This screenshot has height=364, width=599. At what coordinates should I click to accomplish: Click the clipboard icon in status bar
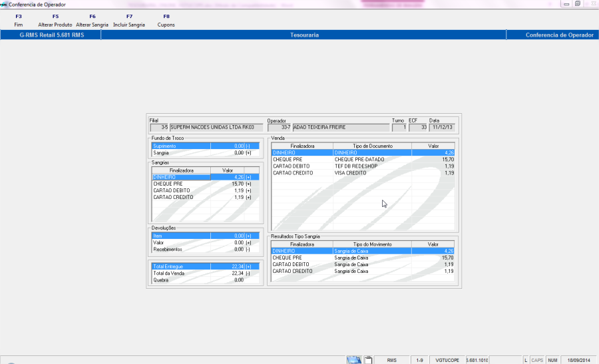pos(368,360)
